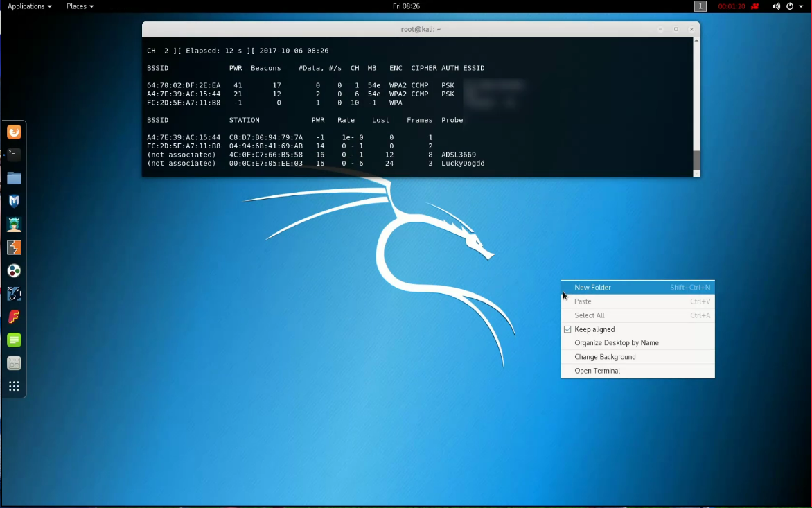Viewport: 812px width, 508px height.
Task: Open Armitage from the dock
Action: click(14, 224)
